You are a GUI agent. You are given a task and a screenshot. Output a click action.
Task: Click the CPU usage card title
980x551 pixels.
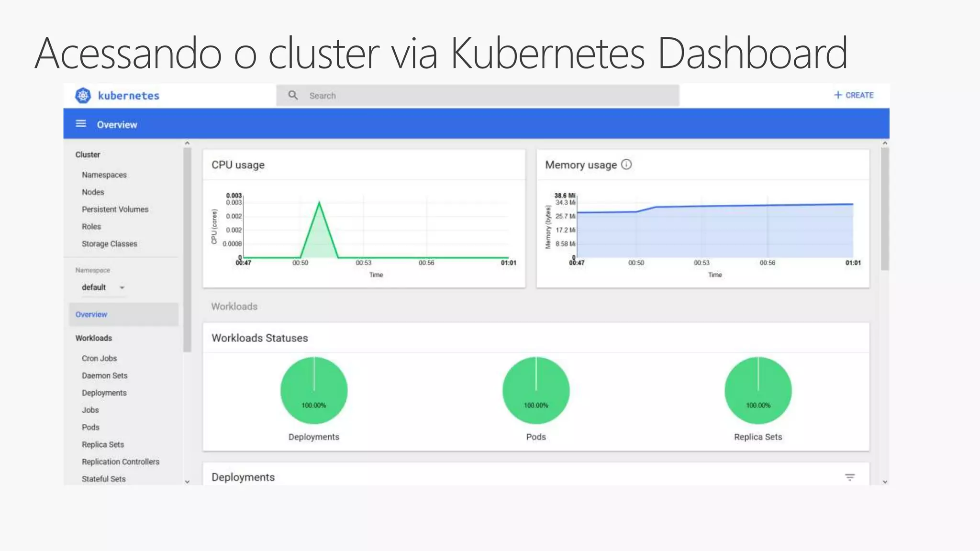[238, 165]
